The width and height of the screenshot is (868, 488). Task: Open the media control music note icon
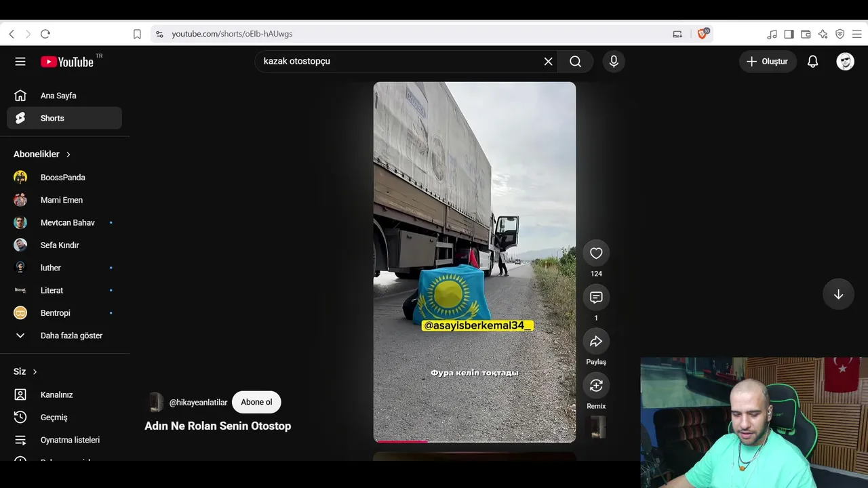(772, 34)
